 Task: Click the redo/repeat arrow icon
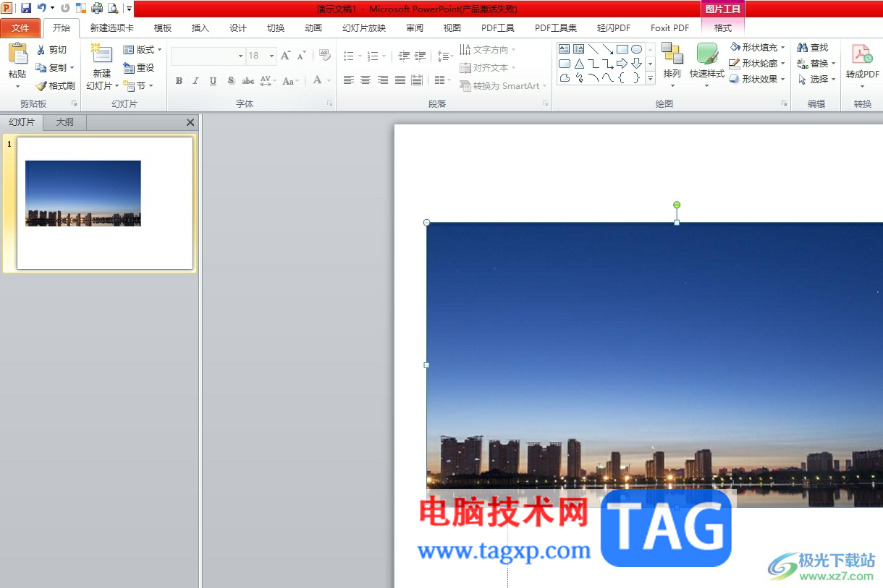point(65,8)
